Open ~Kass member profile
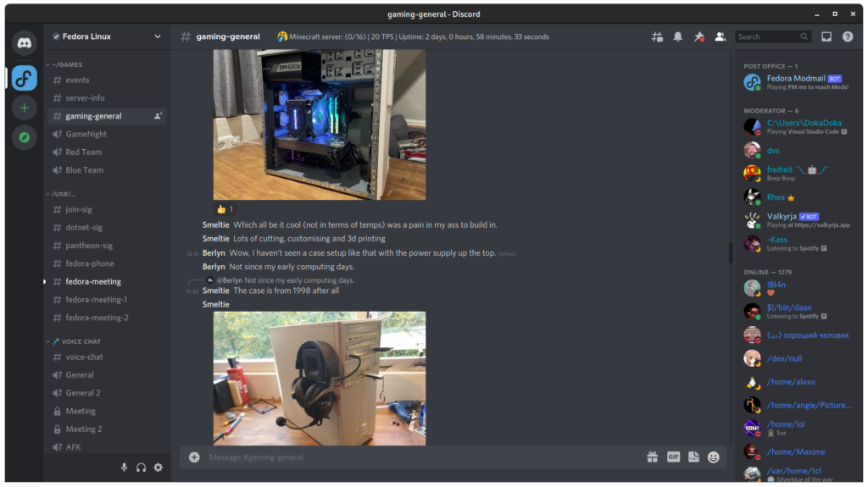The height and width of the screenshot is (487, 868). click(x=798, y=244)
